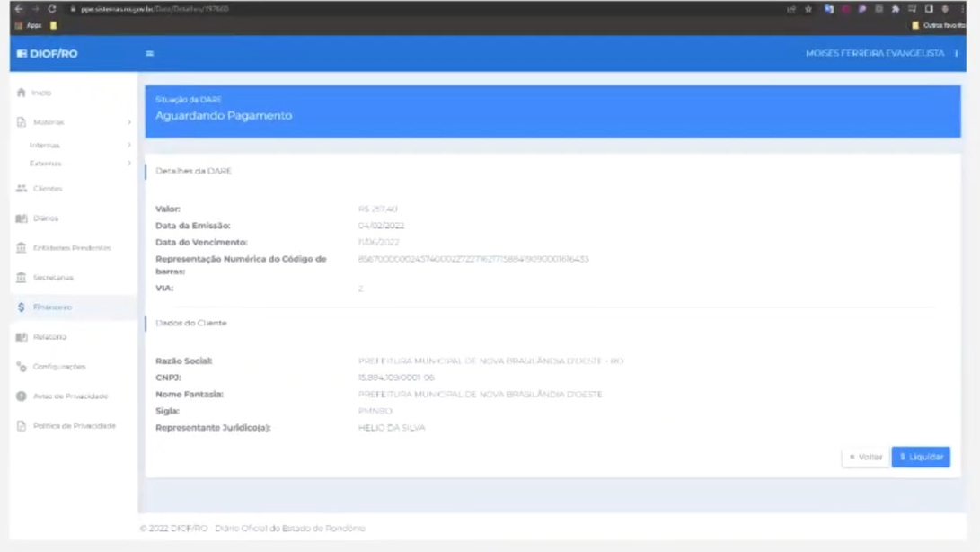Click the browser address bar URL
The image size is (980, 552).
pos(155,9)
